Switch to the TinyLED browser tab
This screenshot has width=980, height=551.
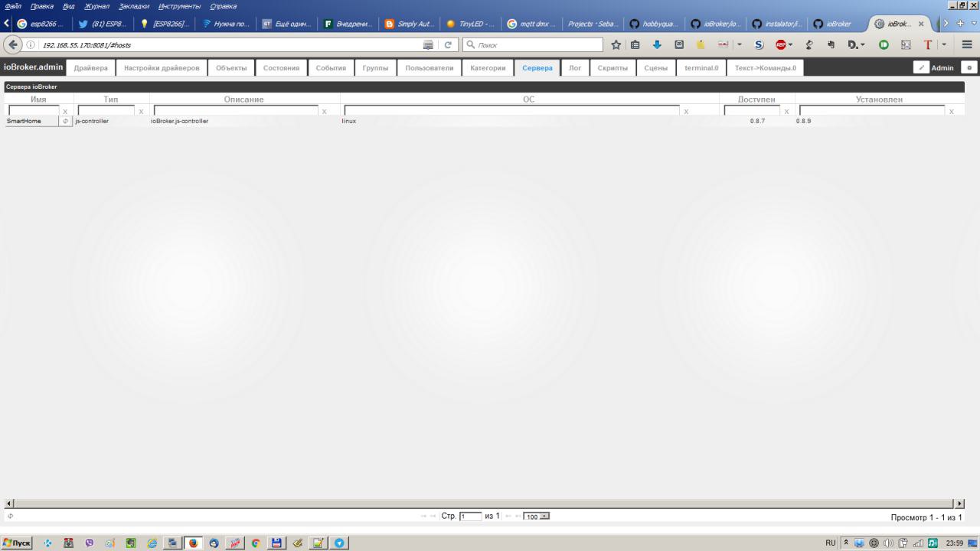[x=469, y=24]
